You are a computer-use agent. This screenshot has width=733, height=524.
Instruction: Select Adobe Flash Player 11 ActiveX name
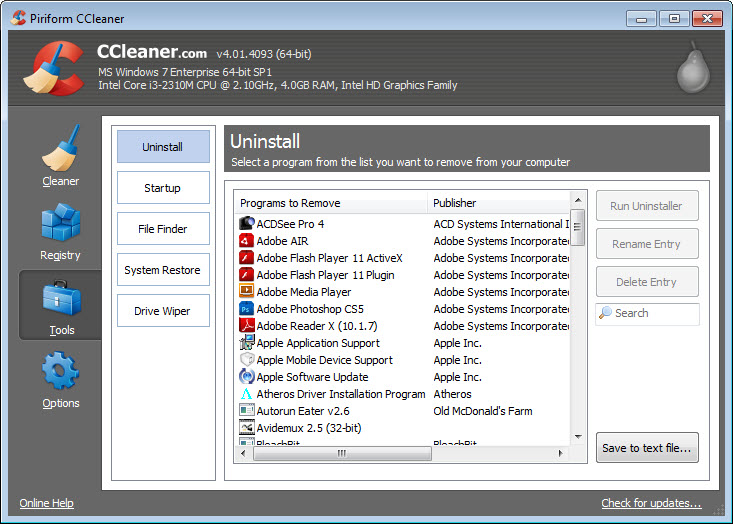[x=330, y=258]
